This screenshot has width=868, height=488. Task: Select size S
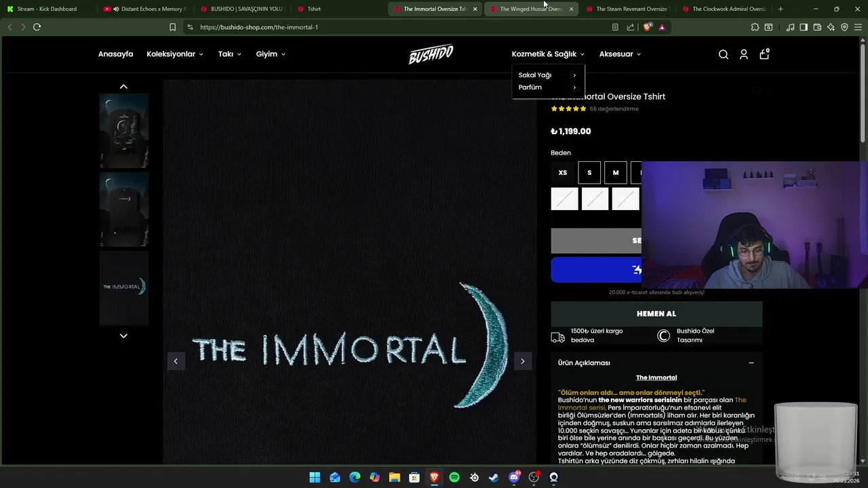click(589, 173)
